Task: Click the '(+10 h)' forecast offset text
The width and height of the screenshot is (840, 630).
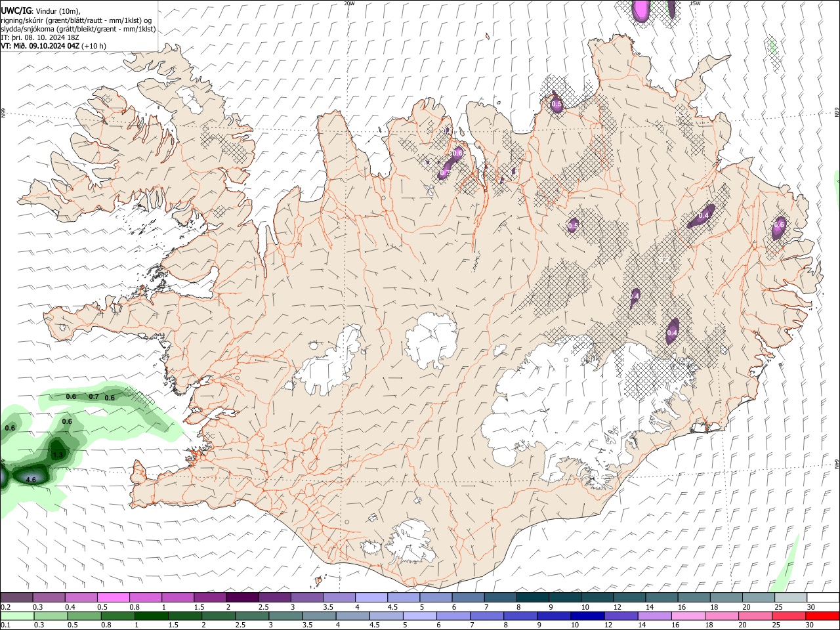Action: coord(94,46)
